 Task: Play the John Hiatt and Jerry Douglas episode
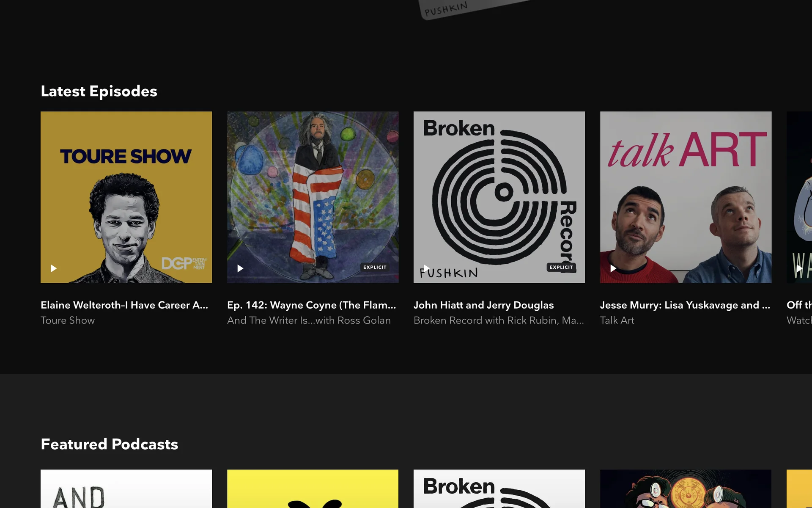427,268
